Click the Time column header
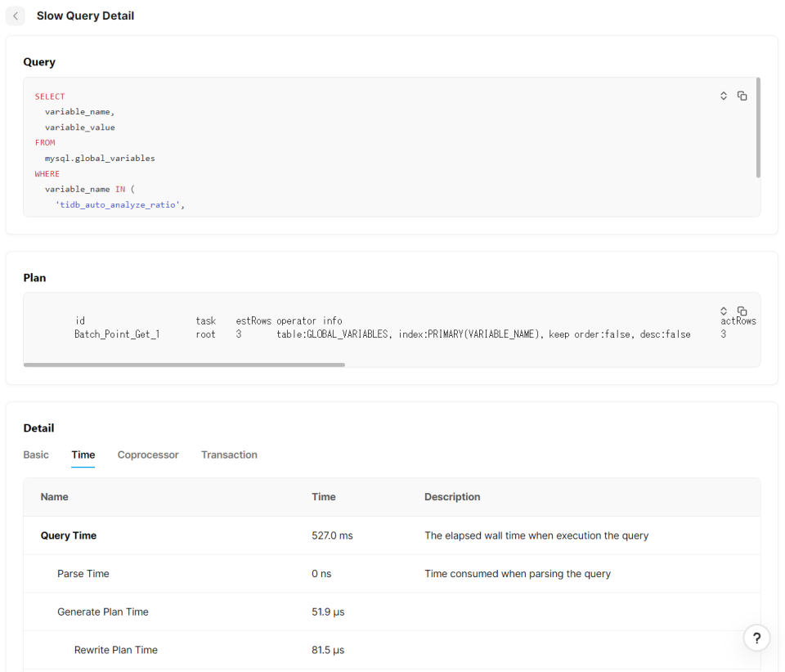The height and width of the screenshot is (672, 785). coord(324,497)
